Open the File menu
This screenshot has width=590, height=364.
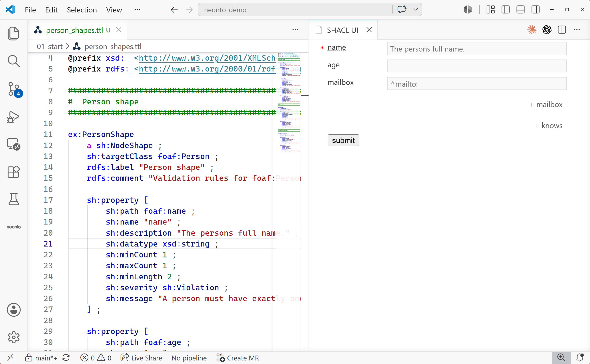coord(30,10)
